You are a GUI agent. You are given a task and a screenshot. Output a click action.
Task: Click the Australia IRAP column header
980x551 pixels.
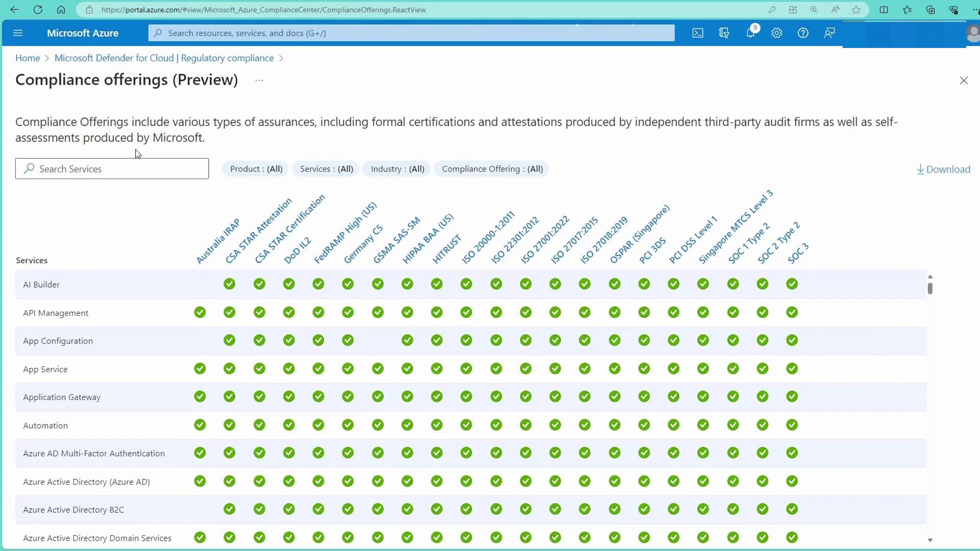point(218,241)
